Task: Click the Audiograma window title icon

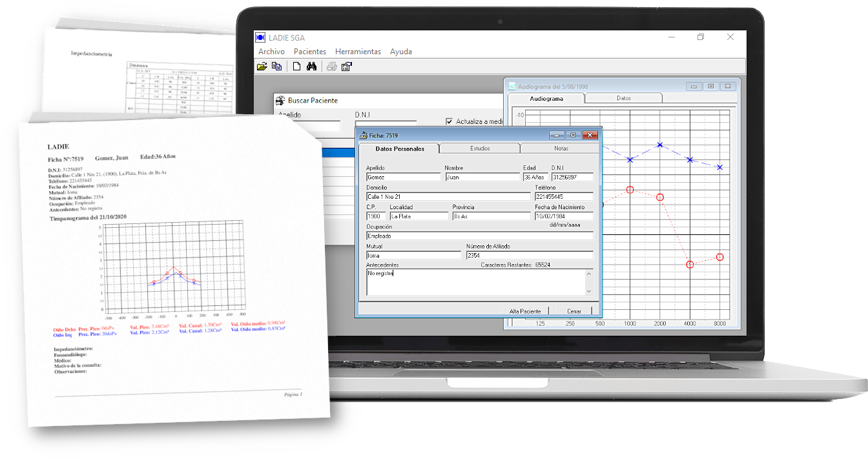Action: pos(512,86)
